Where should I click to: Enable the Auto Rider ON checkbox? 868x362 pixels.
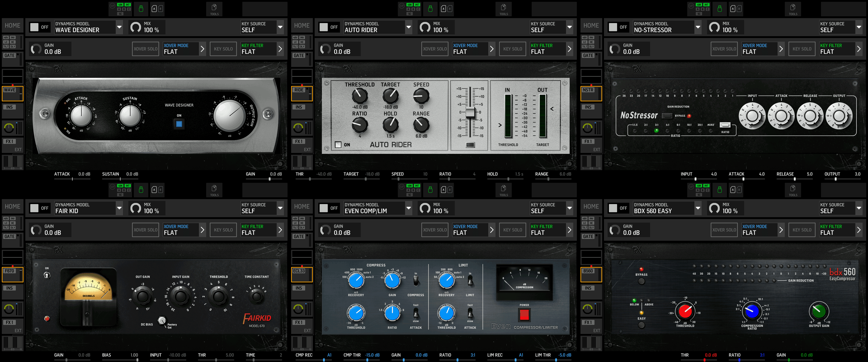[338, 145]
